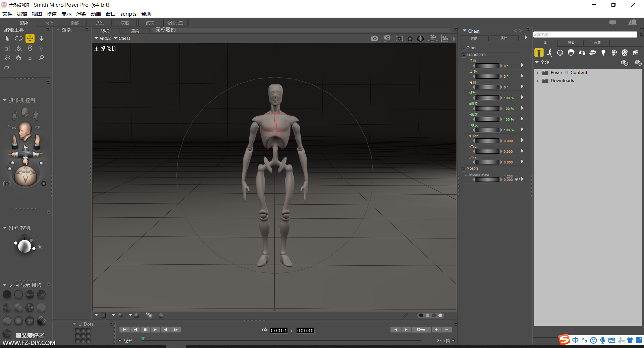Open the scripts menu
The height and width of the screenshot is (348, 644).
tap(128, 14)
